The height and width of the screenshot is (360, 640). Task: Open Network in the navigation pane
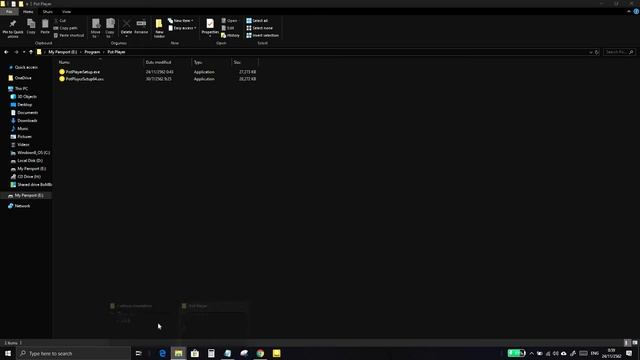tap(22, 206)
